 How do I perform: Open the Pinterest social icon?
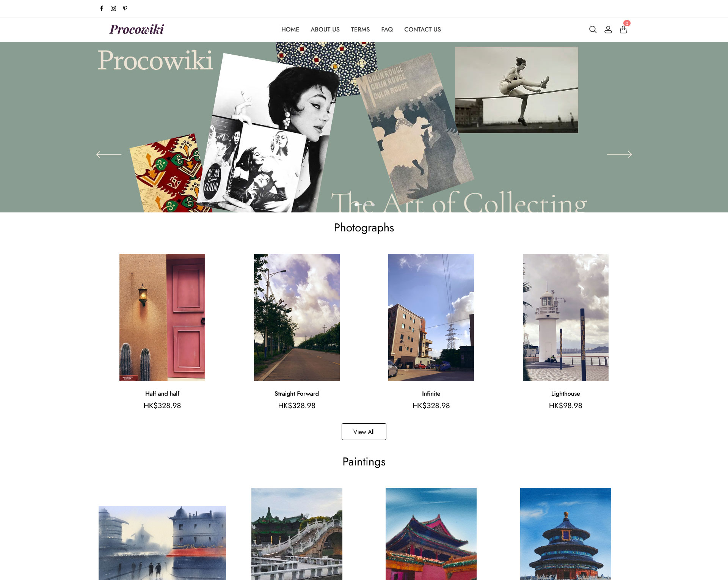pos(125,8)
